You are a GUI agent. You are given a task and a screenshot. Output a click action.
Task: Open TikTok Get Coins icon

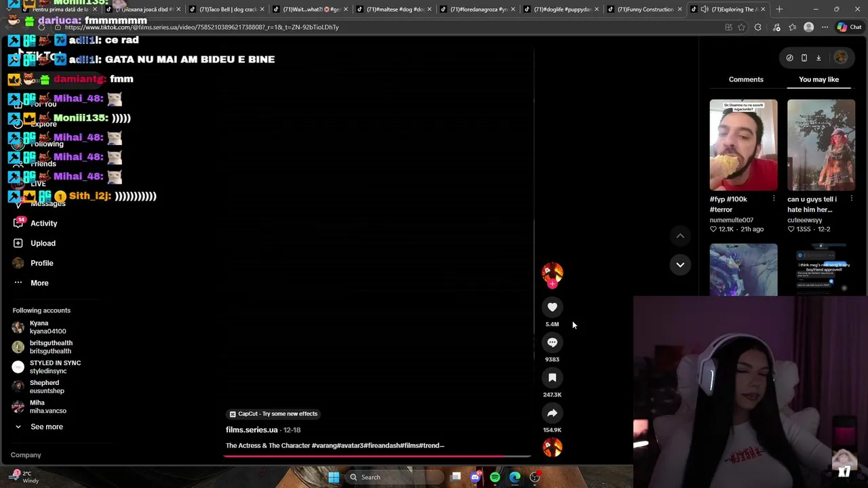(x=789, y=58)
